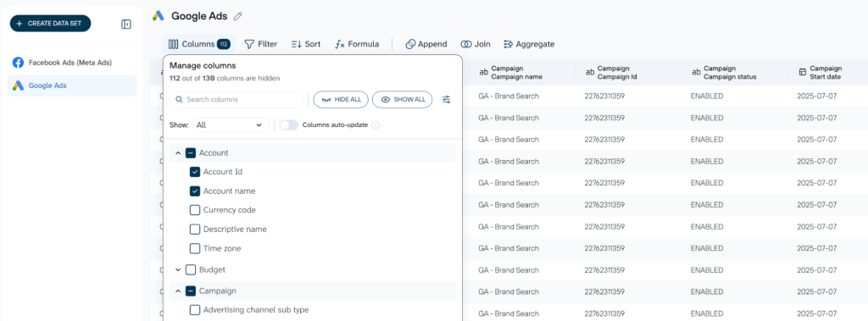Check the Time zone checkbox
The image size is (868, 321).
click(x=195, y=248)
